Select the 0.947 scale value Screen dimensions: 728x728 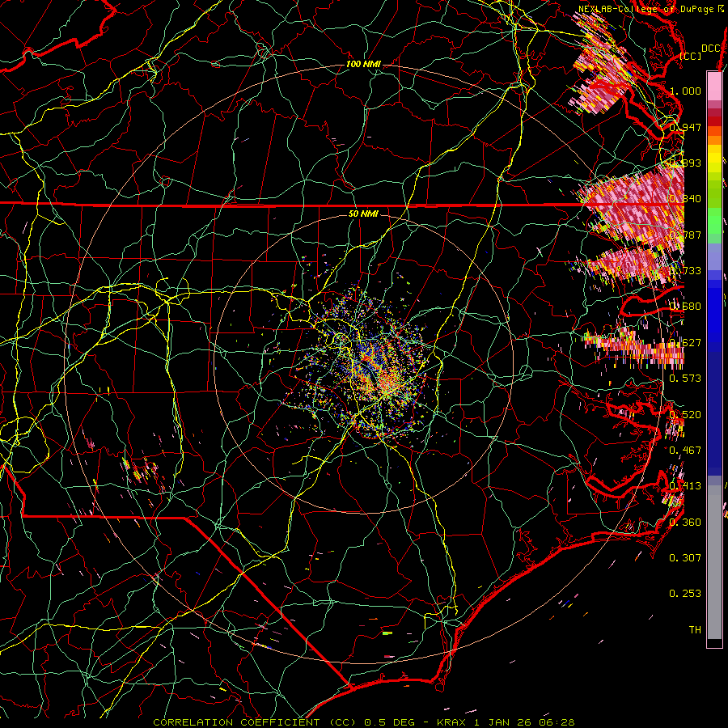click(685, 127)
